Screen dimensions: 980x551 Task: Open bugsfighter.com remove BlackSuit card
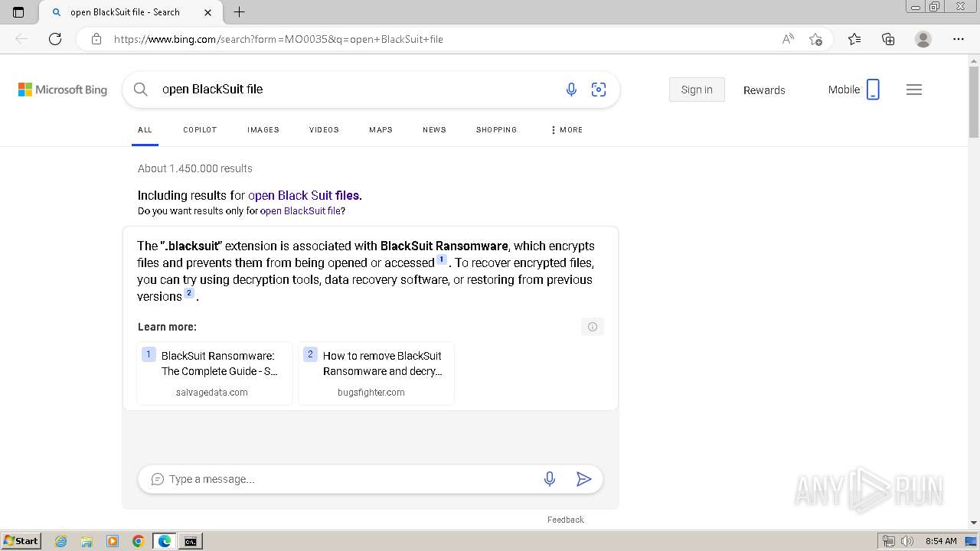coord(376,373)
